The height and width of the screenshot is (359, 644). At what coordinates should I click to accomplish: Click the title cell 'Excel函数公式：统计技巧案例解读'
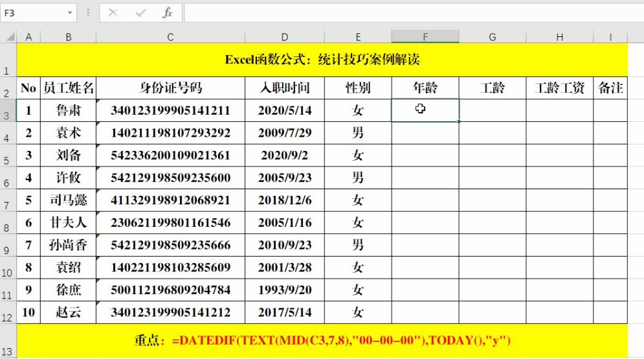point(322,60)
